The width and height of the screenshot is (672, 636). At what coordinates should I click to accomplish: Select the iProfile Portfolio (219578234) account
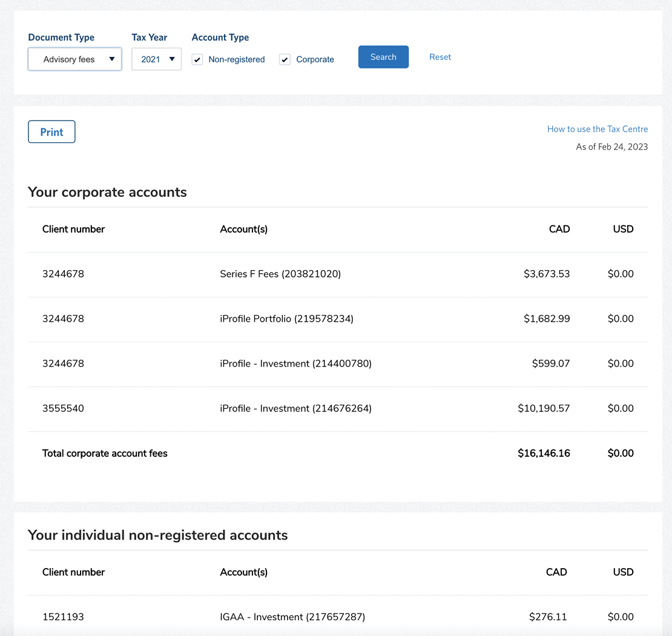[287, 319]
